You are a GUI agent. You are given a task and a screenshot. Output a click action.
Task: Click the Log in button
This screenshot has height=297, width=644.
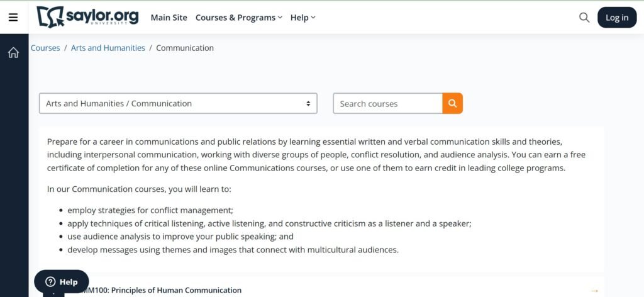pyautogui.click(x=616, y=18)
